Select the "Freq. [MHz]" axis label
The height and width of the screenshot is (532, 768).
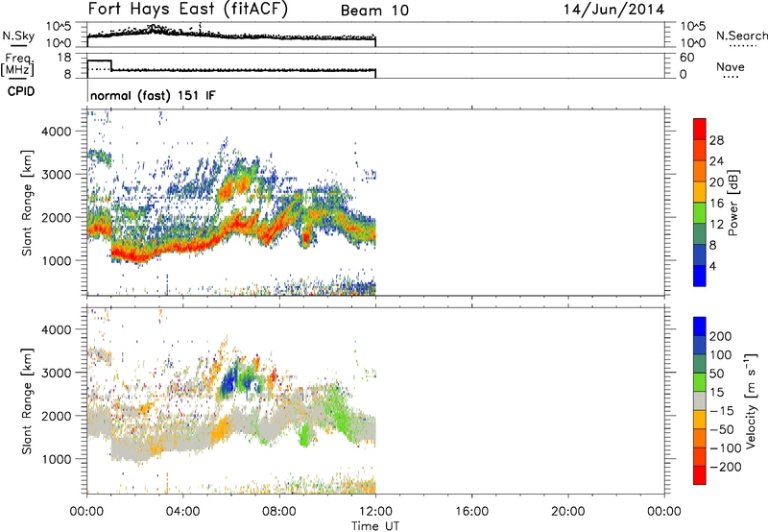coord(18,65)
